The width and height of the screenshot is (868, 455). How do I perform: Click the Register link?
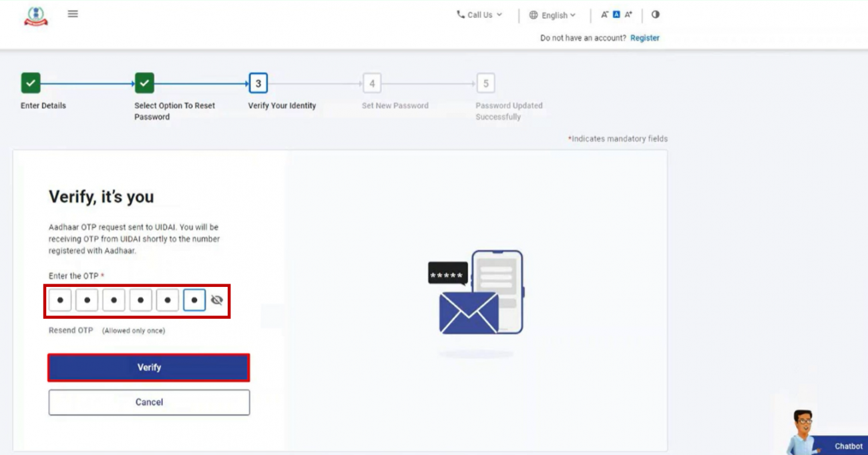[x=644, y=37]
